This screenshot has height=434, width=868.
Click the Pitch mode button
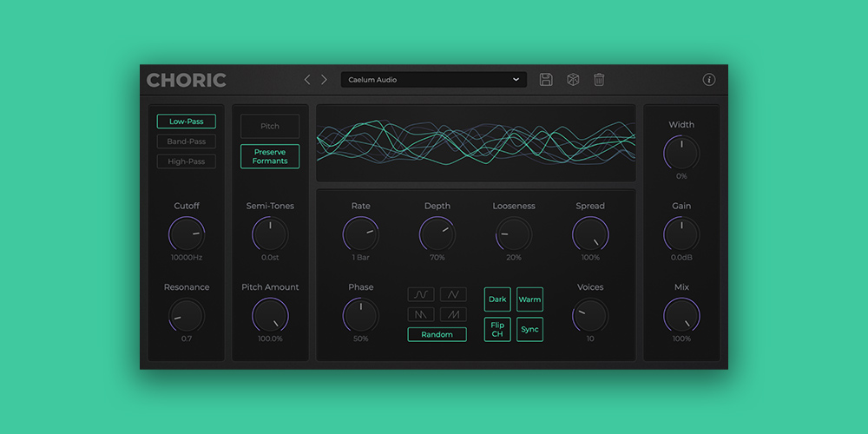[x=270, y=126]
